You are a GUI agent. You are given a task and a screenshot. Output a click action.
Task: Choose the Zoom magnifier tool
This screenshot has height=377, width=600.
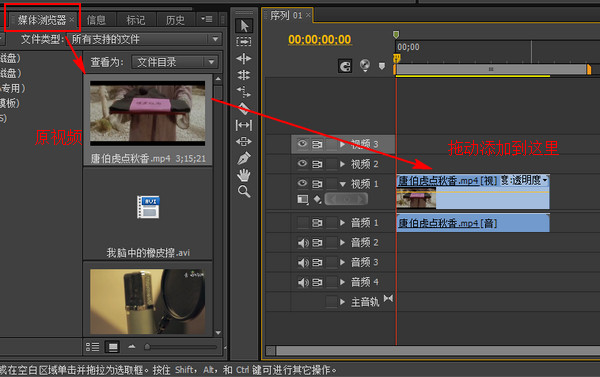click(244, 191)
